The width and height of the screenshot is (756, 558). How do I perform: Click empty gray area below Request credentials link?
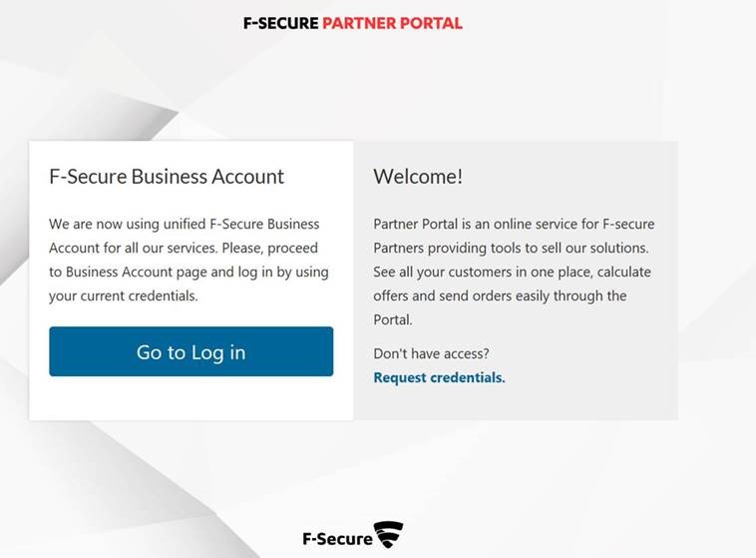(x=516, y=403)
